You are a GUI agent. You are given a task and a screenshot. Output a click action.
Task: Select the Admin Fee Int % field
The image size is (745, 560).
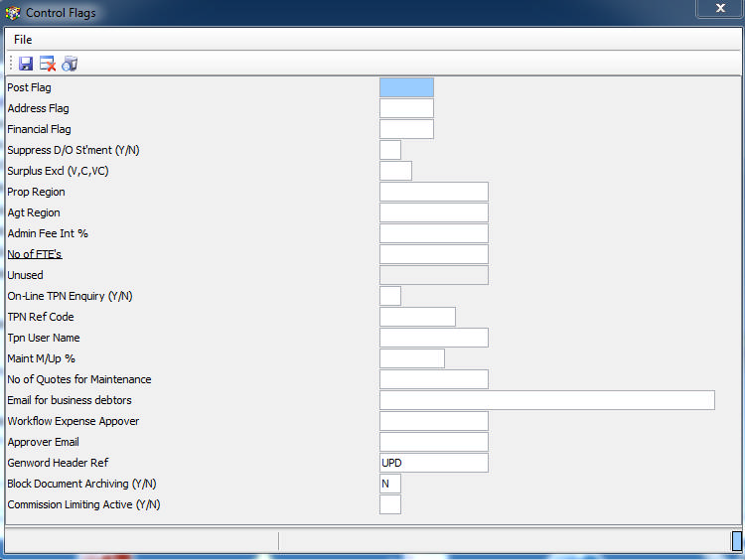click(433, 233)
